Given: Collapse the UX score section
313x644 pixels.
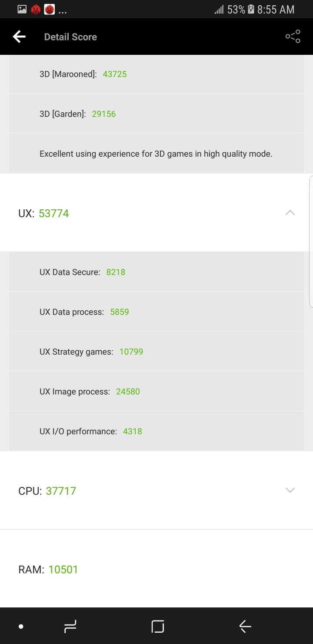Looking at the screenshot, I should [x=290, y=213].
